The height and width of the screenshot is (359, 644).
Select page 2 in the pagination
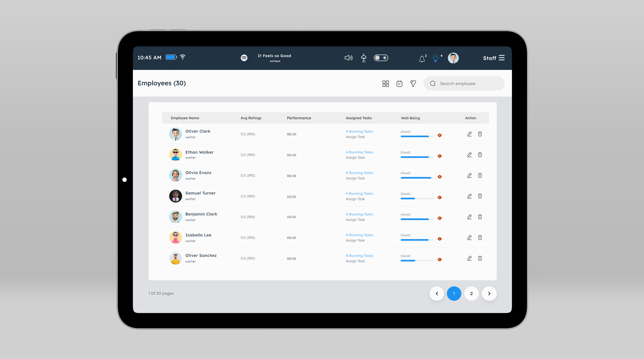point(471,294)
